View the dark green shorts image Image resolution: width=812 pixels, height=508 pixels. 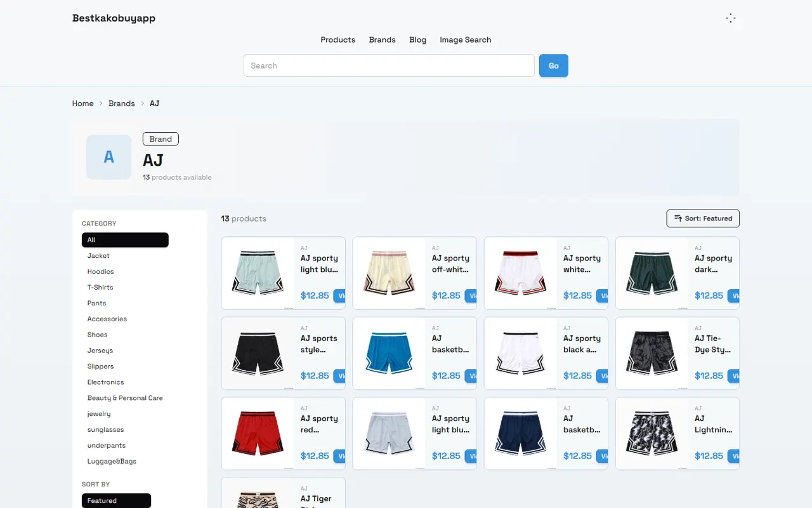click(652, 273)
